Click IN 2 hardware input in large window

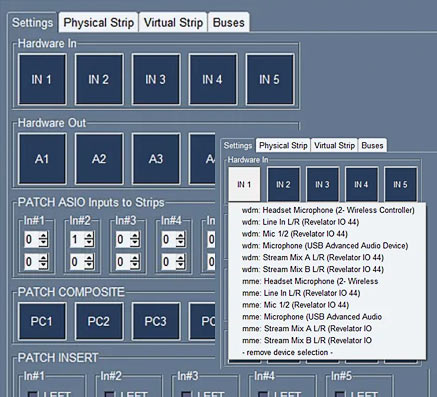[x=99, y=80]
